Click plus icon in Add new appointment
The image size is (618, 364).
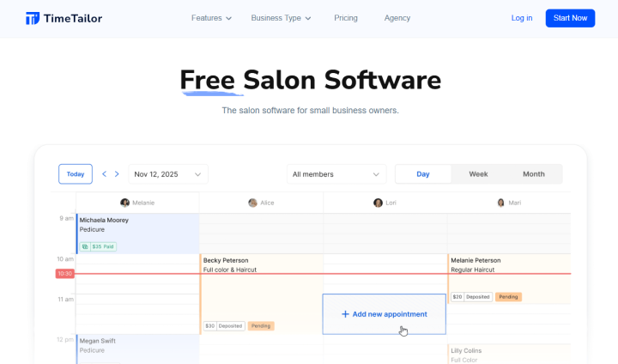(345, 314)
